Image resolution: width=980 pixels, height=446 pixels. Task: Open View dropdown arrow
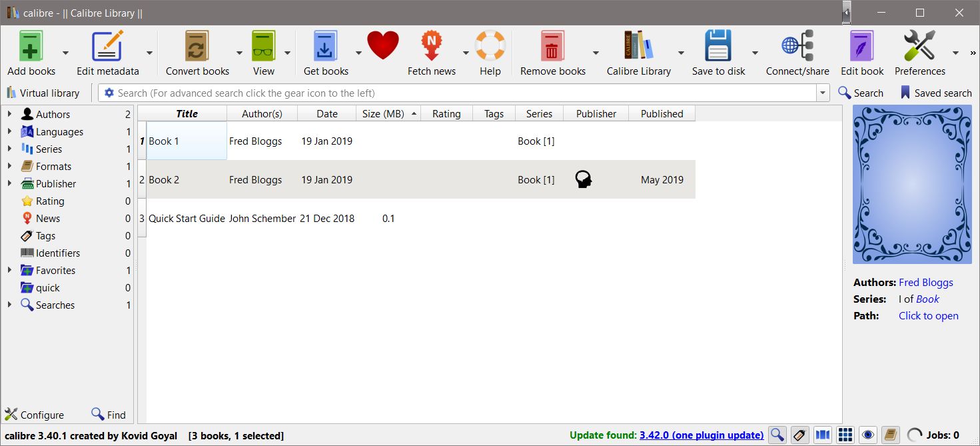click(x=288, y=53)
